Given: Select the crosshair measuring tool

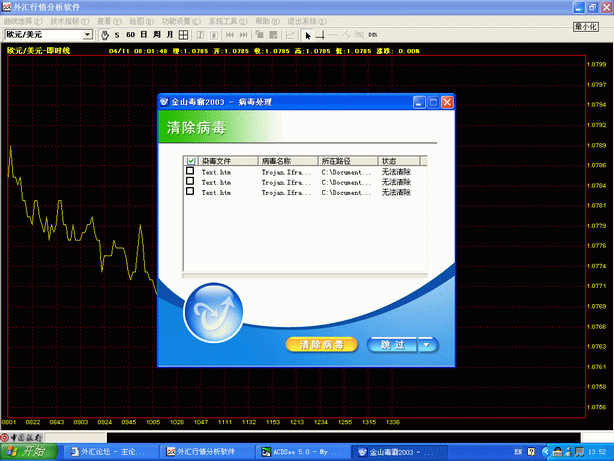Looking at the screenshot, I should click(x=320, y=35).
